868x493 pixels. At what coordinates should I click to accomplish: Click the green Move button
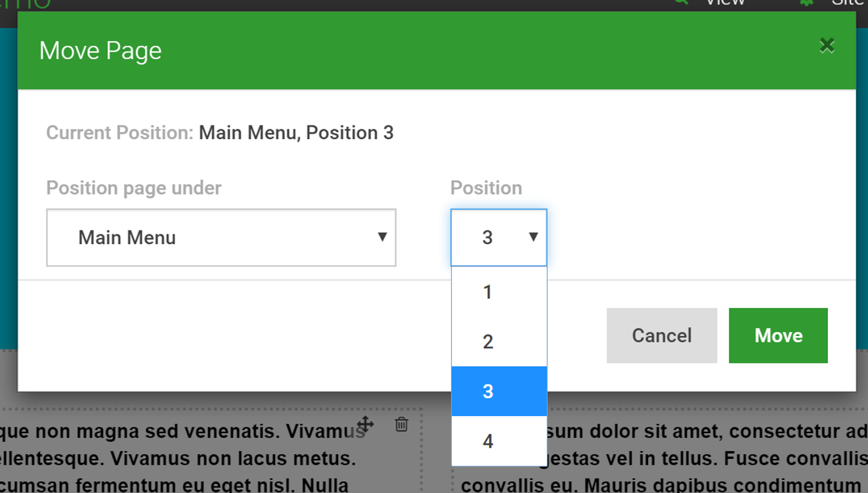[x=778, y=335]
